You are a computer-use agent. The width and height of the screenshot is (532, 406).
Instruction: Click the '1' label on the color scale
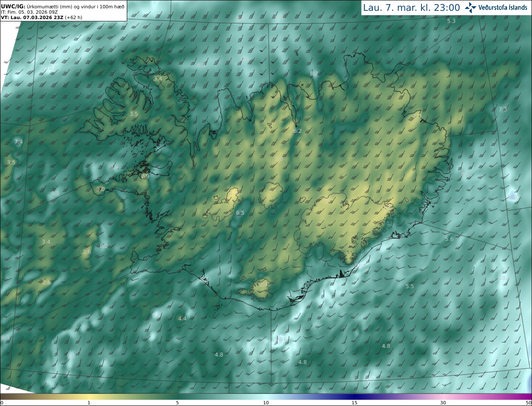(89, 403)
